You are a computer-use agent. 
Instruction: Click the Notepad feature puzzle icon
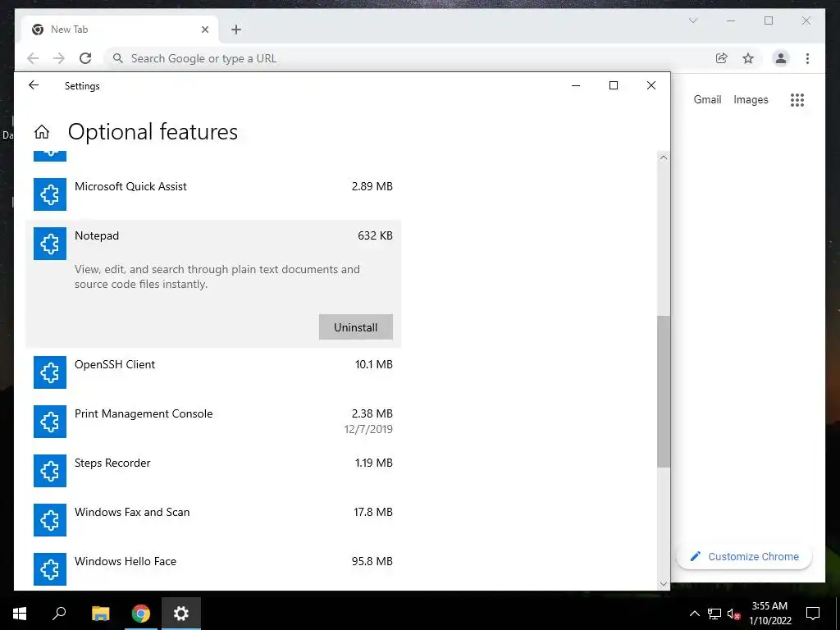pyautogui.click(x=50, y=244)
